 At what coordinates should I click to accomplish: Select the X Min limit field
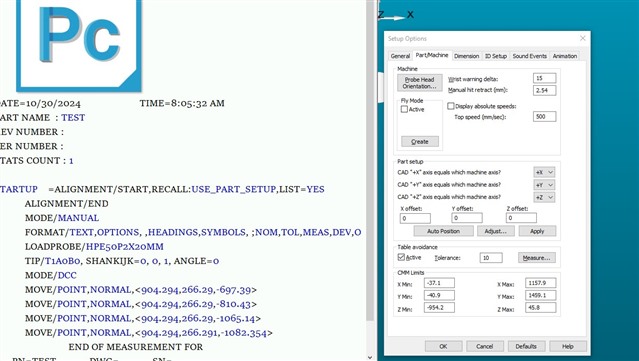tap(439, 283)
